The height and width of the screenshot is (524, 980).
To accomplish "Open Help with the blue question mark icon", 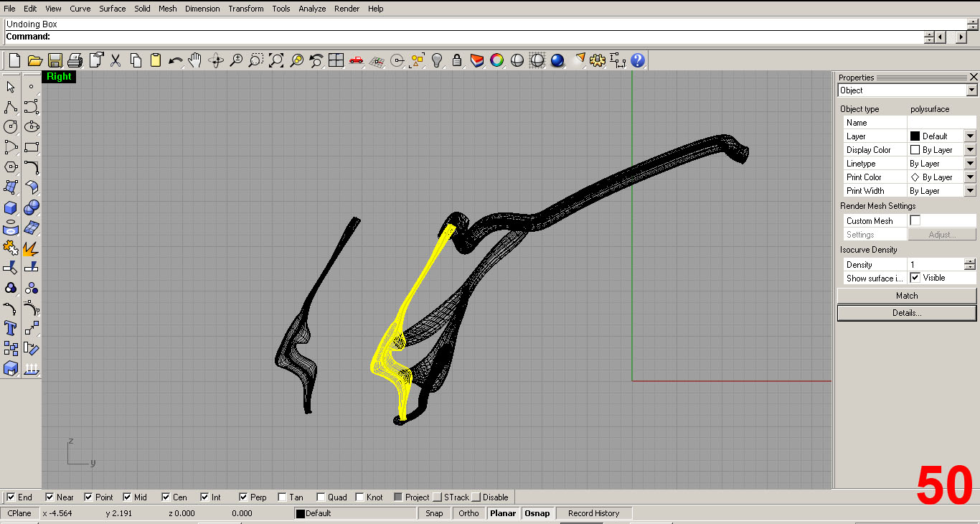I will coord(638,60).
